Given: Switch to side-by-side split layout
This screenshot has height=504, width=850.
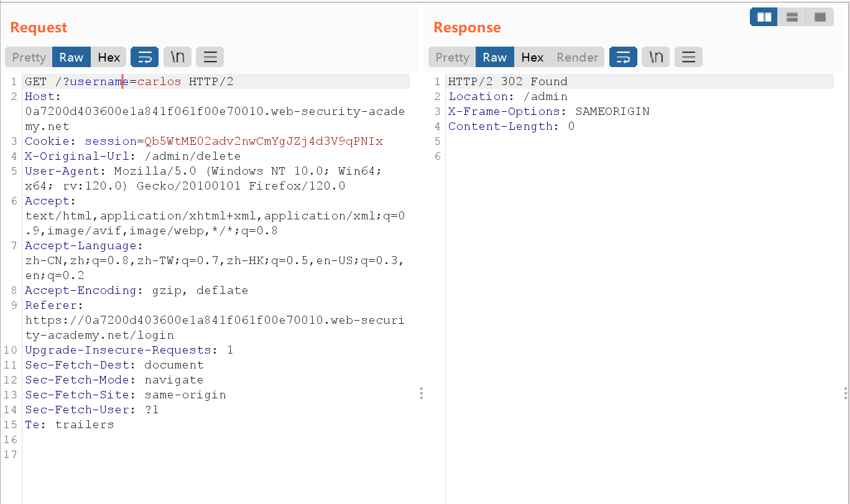Looking at the screenshot, I should click(x=764, y=17).
